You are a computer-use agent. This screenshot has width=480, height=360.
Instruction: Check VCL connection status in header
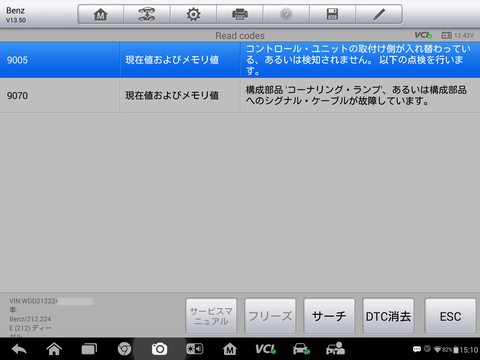423,35
